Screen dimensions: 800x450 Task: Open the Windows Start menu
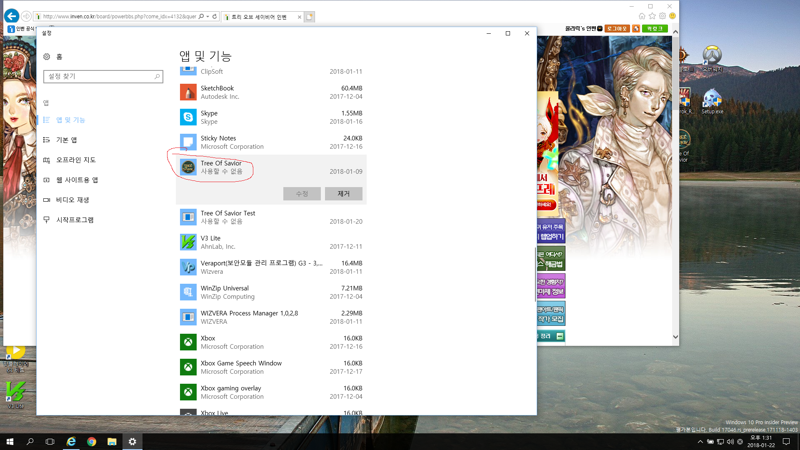pyautogui.click(x=9, y=441)
